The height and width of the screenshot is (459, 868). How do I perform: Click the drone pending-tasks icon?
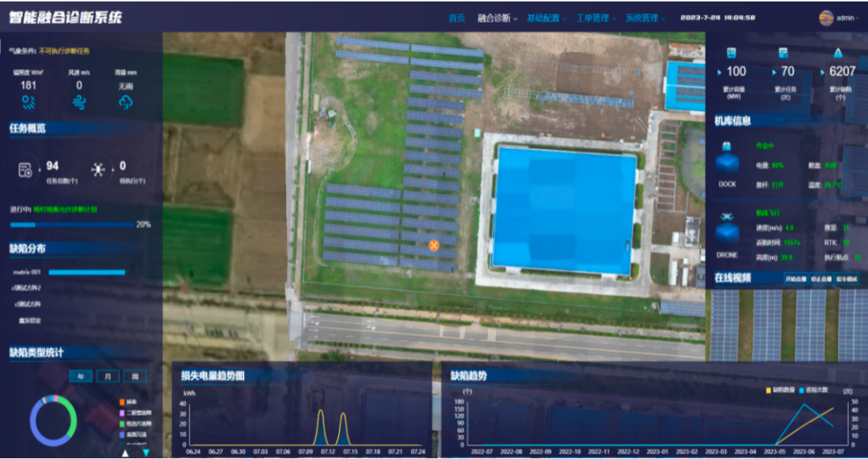[98, 170]
